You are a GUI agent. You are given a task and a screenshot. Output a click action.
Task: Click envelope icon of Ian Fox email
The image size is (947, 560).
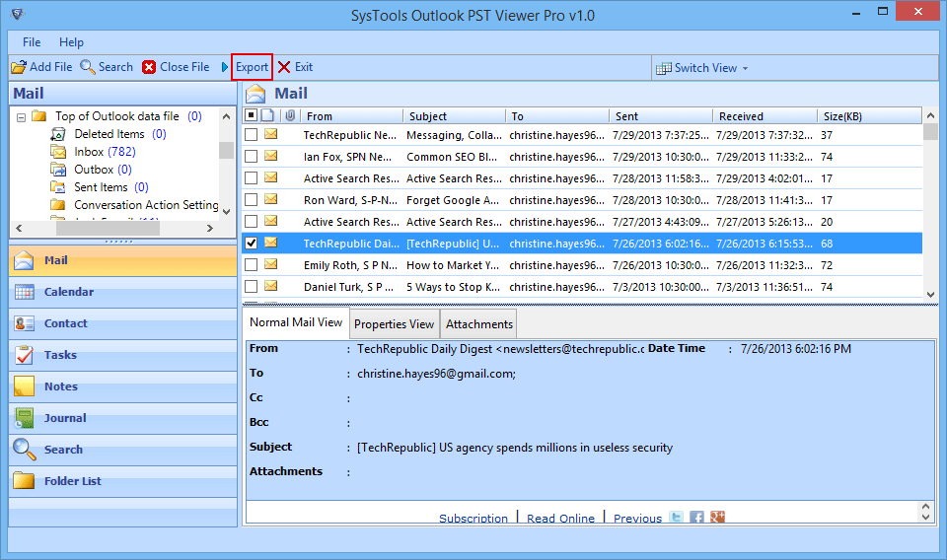point(271,156)
